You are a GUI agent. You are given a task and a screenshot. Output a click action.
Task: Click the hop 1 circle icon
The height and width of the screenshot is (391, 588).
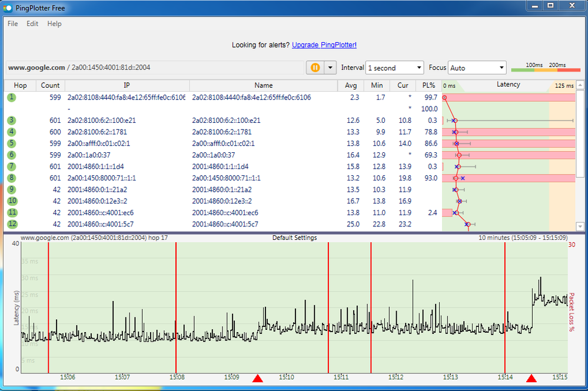tap(11, 97)
